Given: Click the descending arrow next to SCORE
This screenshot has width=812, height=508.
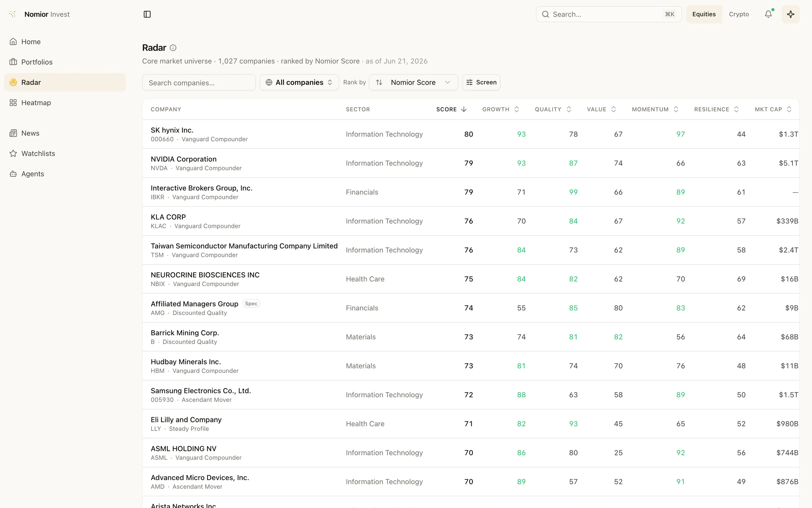Looking at the screenshot, I should pyautogui.click(x=464, y=109).
